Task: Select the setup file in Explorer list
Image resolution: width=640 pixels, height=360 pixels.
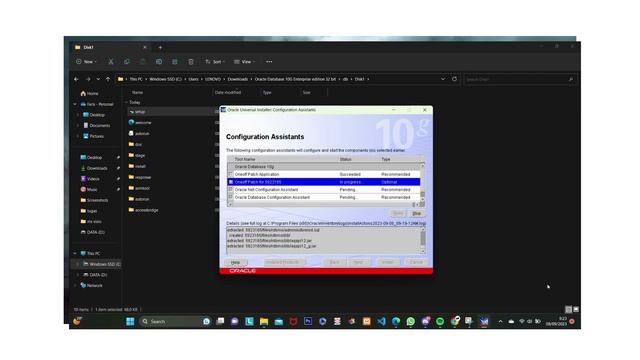Action: pyautogui.click(x=140, y=112)
